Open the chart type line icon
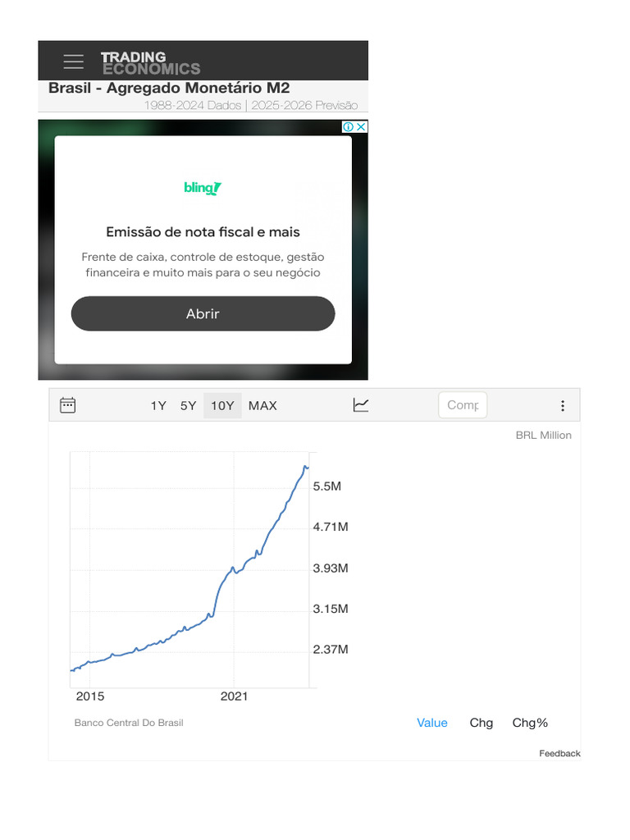Screen dimensions: 630x840 [x=361, y=405]
